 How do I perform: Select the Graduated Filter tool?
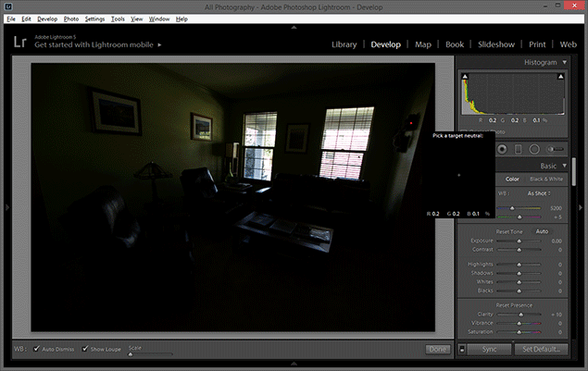pyautogui.click(x=518, y=148)
